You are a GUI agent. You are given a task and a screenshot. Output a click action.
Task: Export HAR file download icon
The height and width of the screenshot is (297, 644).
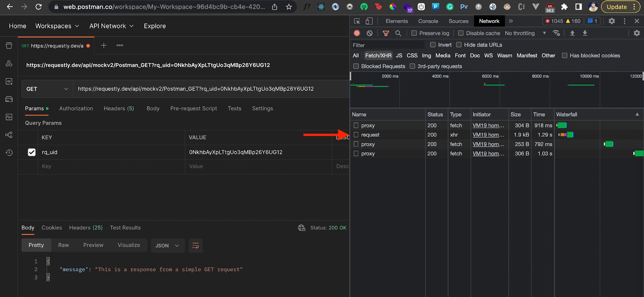(585, 33)
